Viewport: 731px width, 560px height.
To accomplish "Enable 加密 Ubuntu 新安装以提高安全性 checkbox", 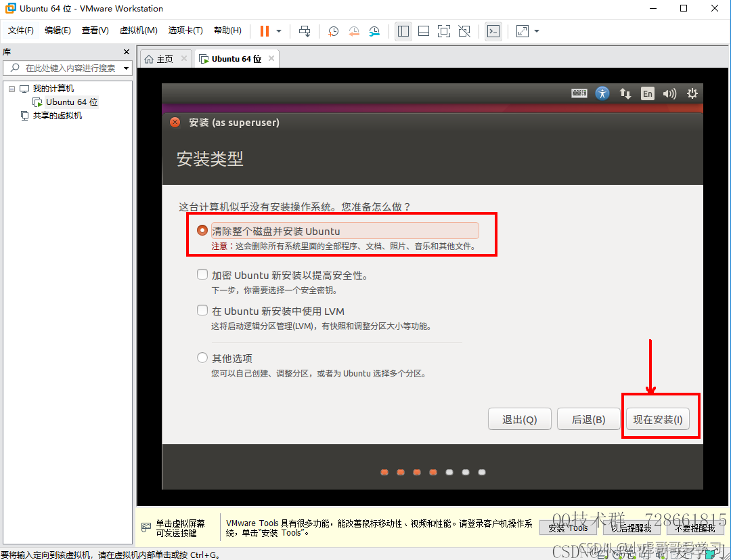I will [202, 274].
